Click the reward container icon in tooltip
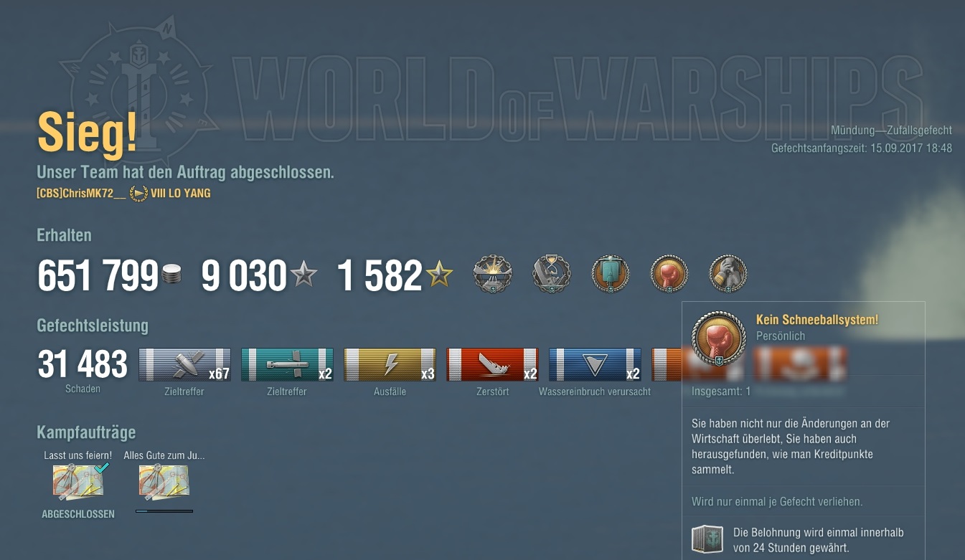Viewport: 965px width, 560px height. (707, 540)
